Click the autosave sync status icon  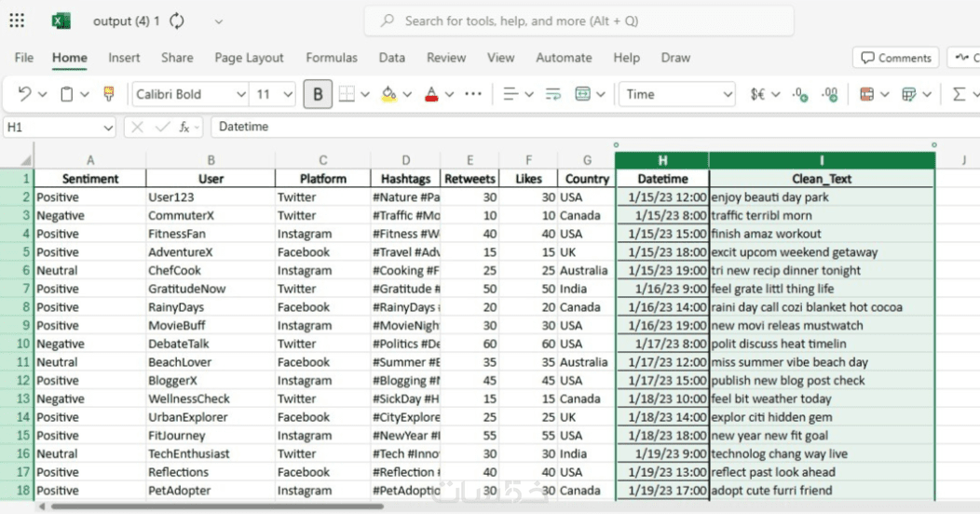177,21
